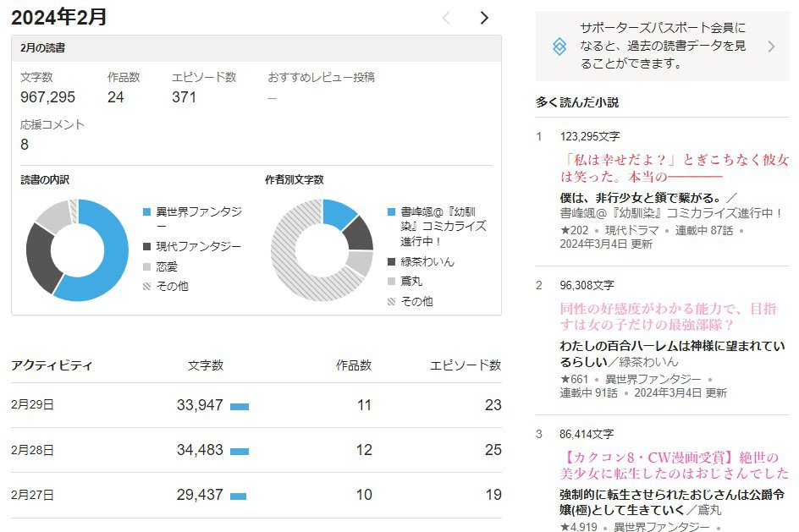Click the gray 恋愛 legend square

147,266
